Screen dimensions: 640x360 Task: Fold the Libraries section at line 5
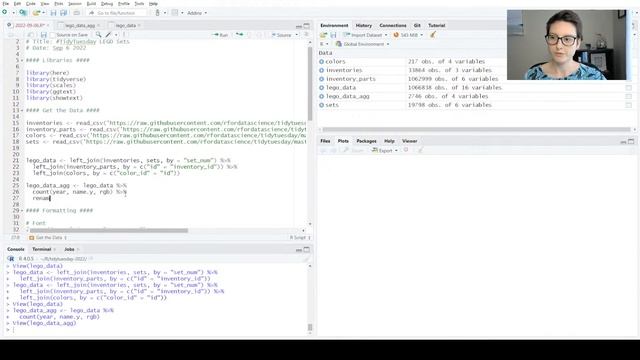click(x=22, y=60)
